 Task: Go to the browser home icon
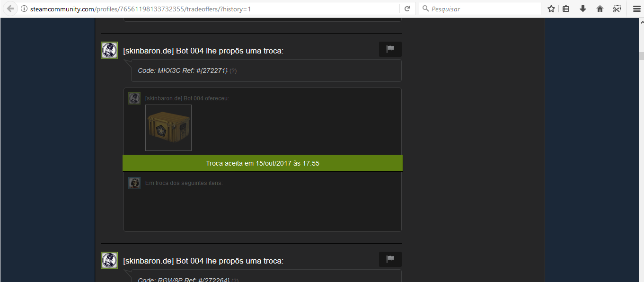[x=600, y=9]
